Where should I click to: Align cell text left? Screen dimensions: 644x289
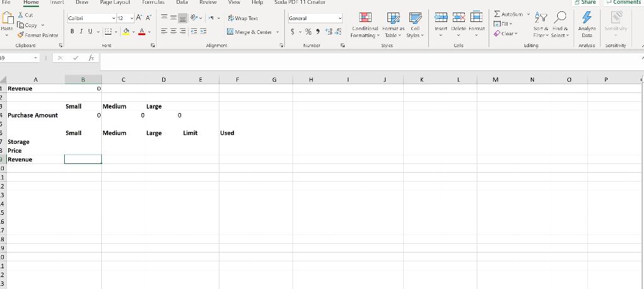point(164,31)
